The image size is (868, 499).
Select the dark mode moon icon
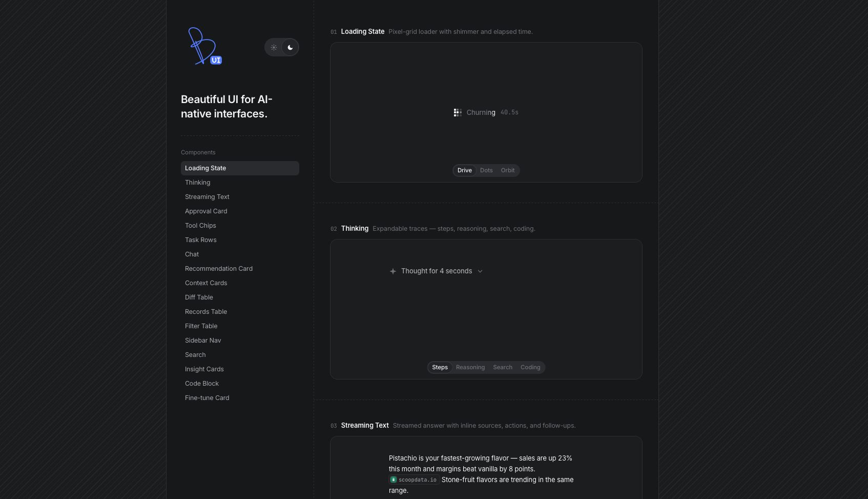(x=290, y=47)
